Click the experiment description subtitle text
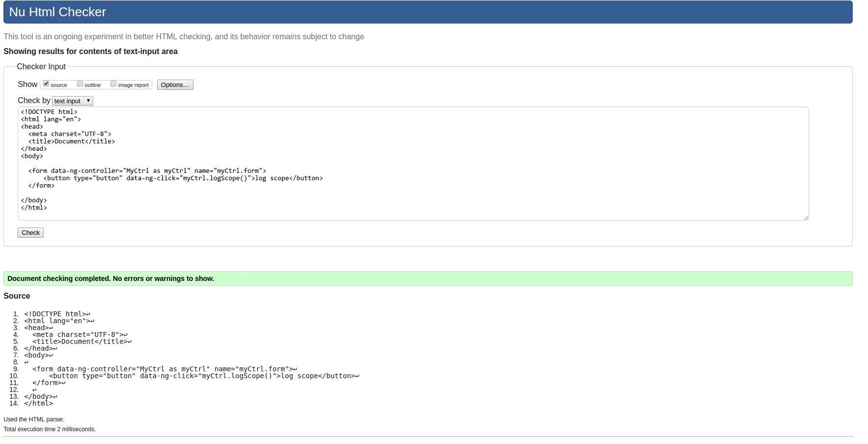868x444 pixels. coord(184,36)
